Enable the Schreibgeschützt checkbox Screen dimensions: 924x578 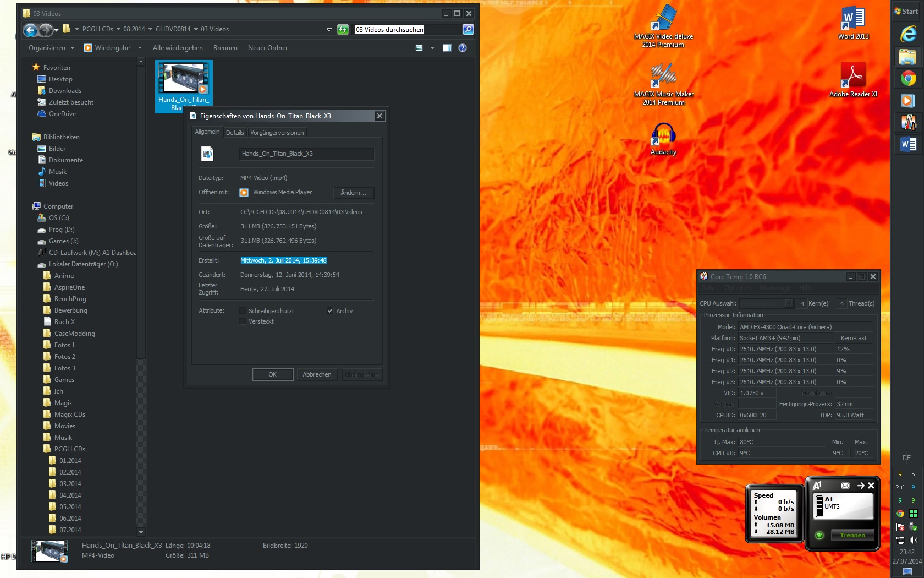point(243,311)
